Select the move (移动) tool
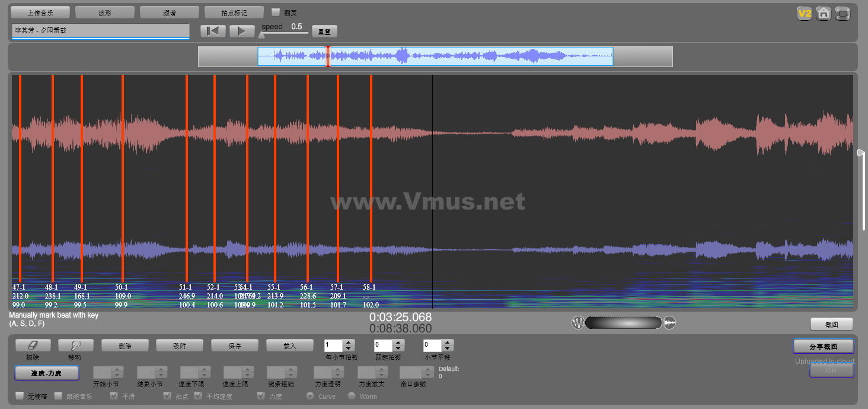The image size is (868, 409). point(75,345)
